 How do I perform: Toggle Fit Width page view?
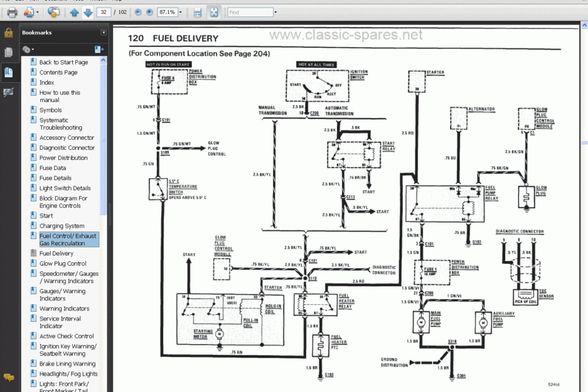[x=197, y=11]
